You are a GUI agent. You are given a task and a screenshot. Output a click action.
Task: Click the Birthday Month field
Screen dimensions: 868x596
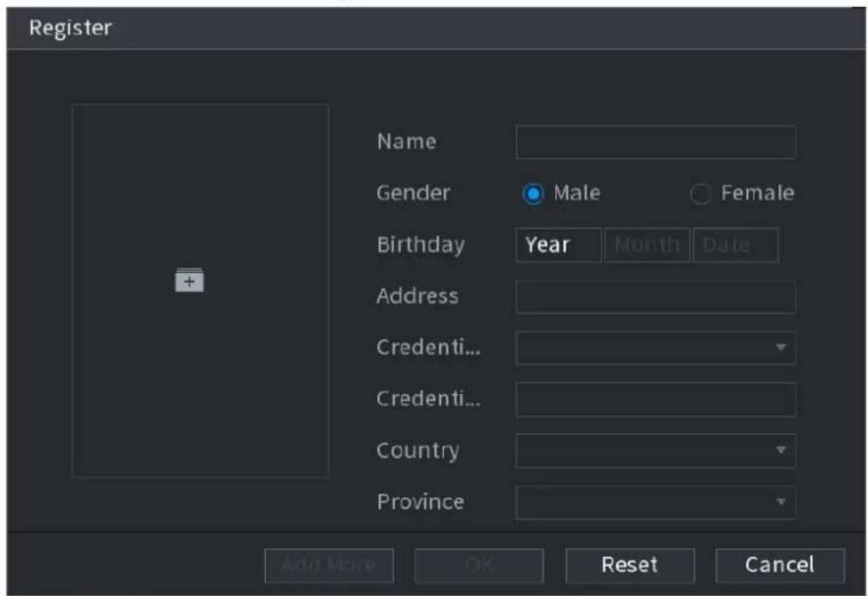click(647, 245)
